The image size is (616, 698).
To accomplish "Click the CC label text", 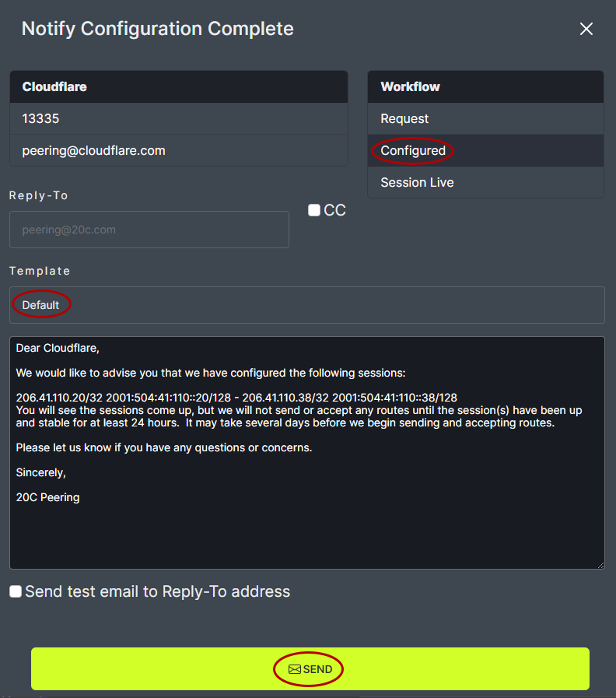I will (334, 210).
